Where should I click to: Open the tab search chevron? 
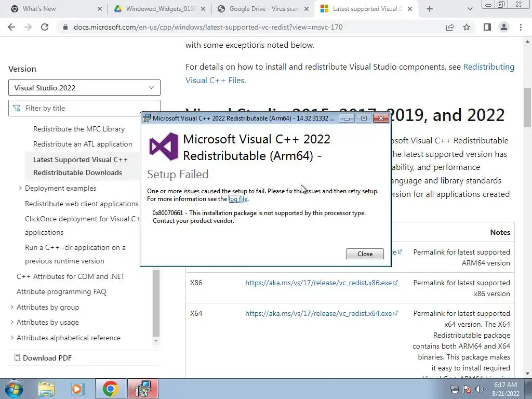pyautogui.click(x=470, y=9)
